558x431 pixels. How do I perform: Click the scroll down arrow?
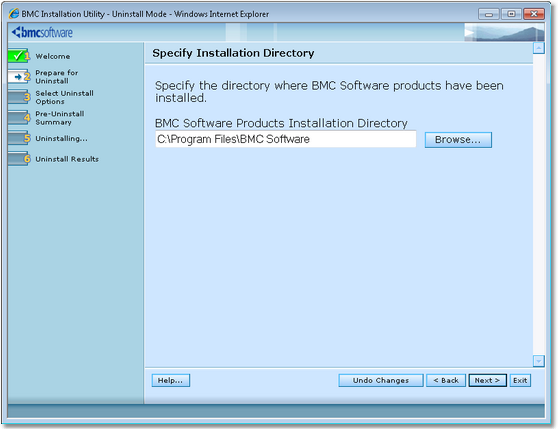pos(539,361)
